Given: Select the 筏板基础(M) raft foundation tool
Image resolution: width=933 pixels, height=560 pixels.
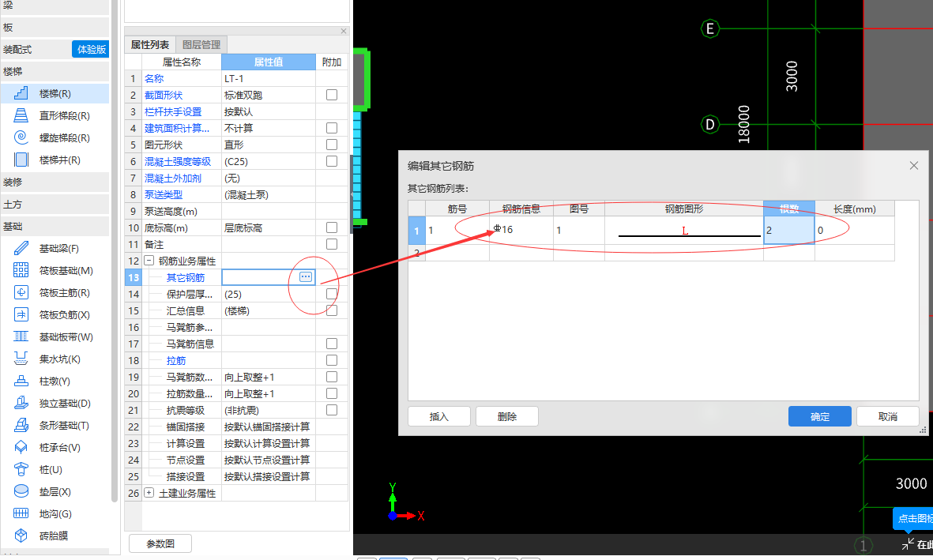Looking at the screenshot, I should pyautogui.click(x=55, y=270).
